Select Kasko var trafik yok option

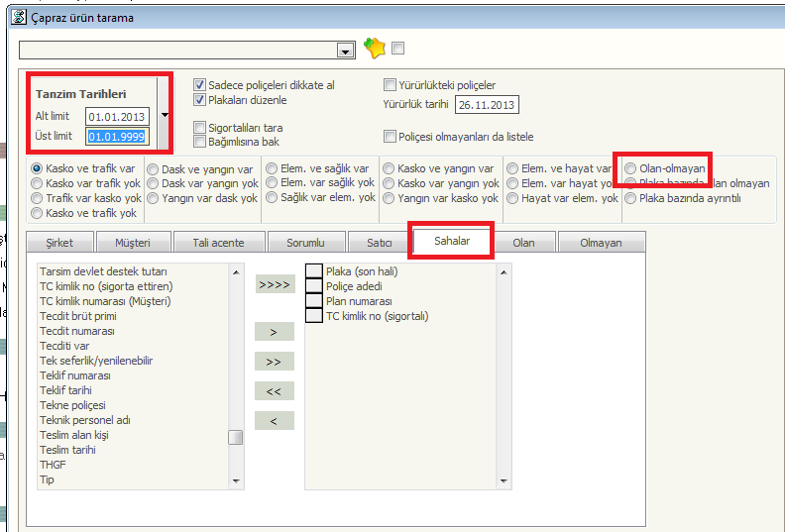pyautogui.click(x=38, y=183)
